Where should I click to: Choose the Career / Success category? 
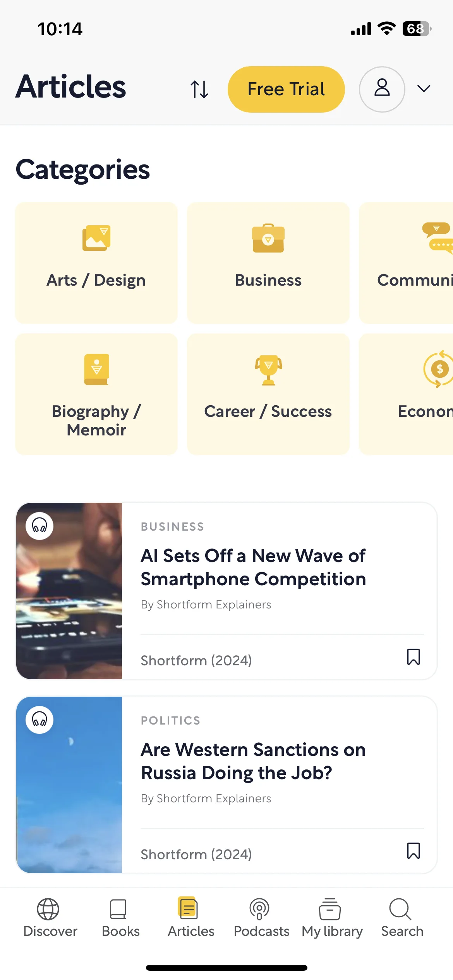(x=268, y=394)
